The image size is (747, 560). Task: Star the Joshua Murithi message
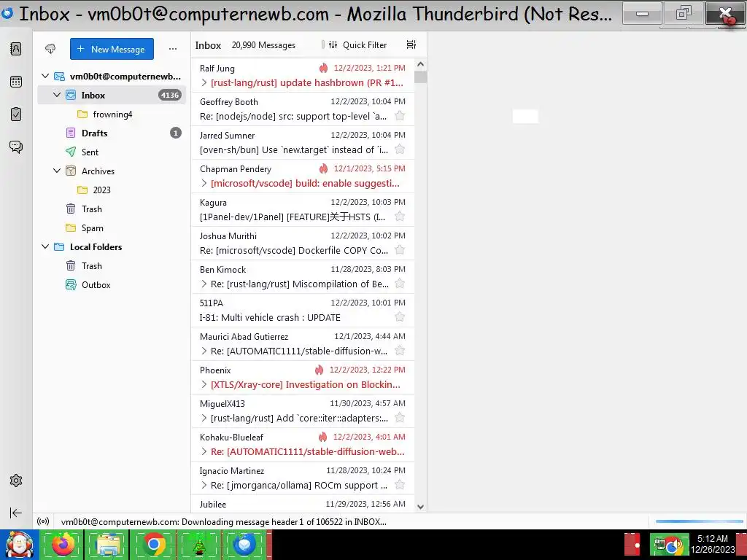point(400,250)
